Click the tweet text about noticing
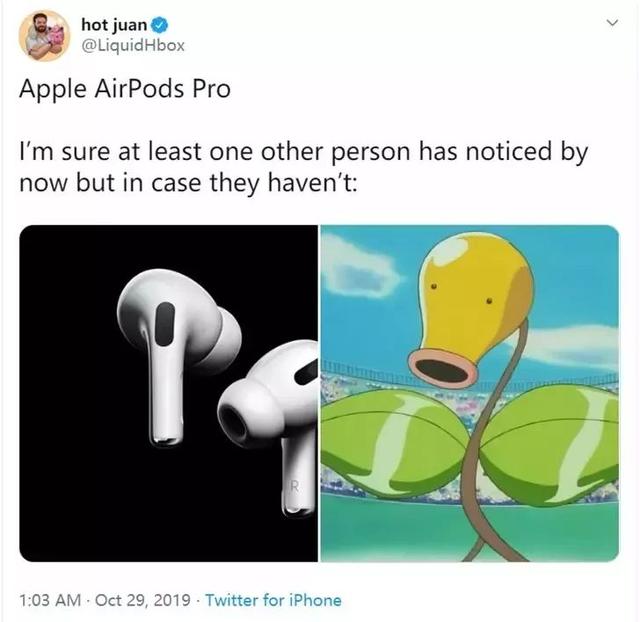Image resolution: width=640 pixels, height=622 pixels. coord(304,167)
